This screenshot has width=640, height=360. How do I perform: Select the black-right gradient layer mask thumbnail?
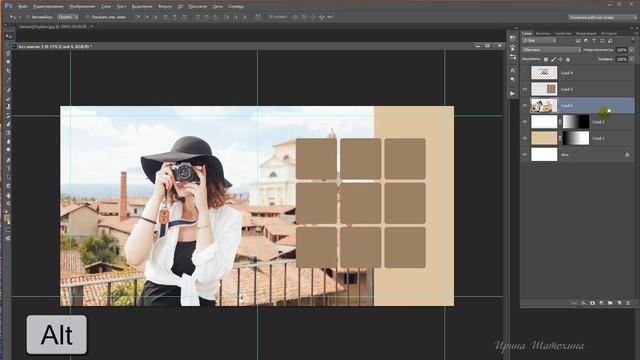(576, 122)
